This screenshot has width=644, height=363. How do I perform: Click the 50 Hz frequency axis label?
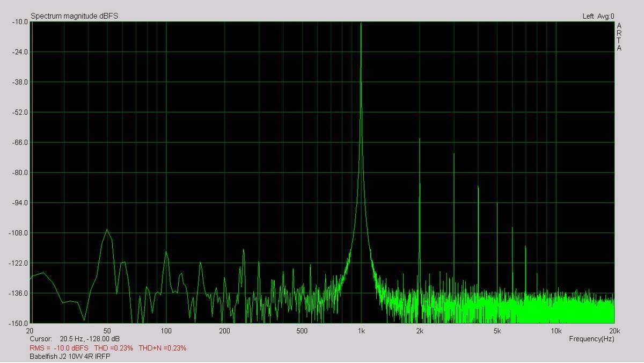(x=107, y=331)
